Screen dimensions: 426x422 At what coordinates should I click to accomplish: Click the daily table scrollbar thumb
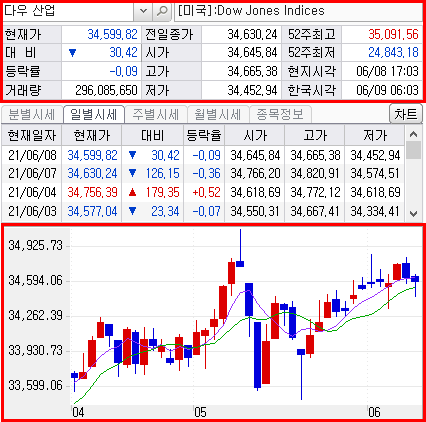click(413, 150)
